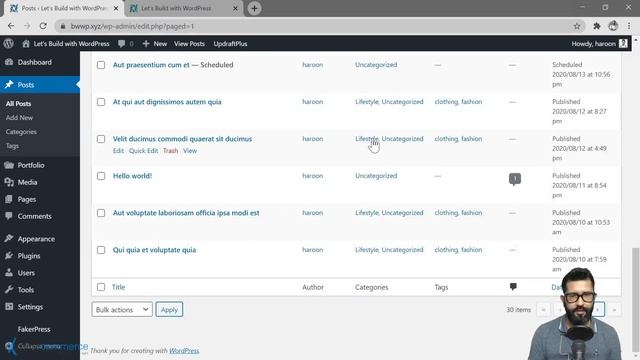Click the Posts pin icon
This screenshot has height=360, width=640.
pyautogui.click(x=9, y=84)
